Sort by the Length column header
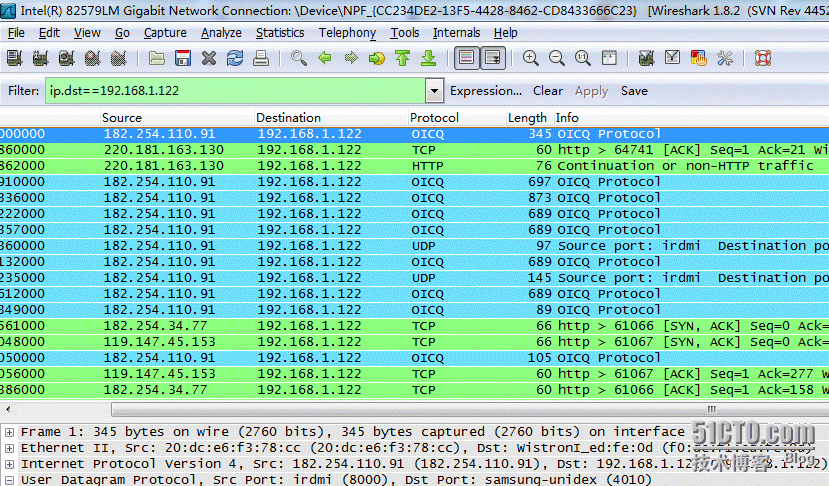 click(x=529, y=117)
